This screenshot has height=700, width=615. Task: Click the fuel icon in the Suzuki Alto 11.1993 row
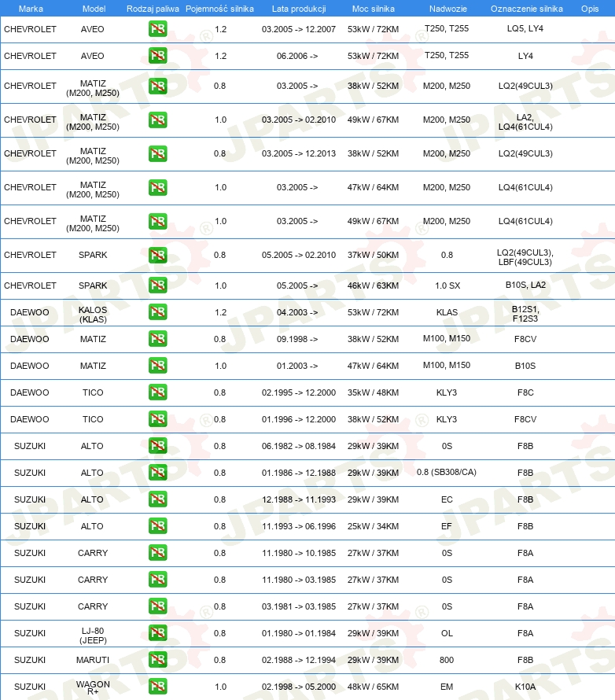(x=157, y=526)
